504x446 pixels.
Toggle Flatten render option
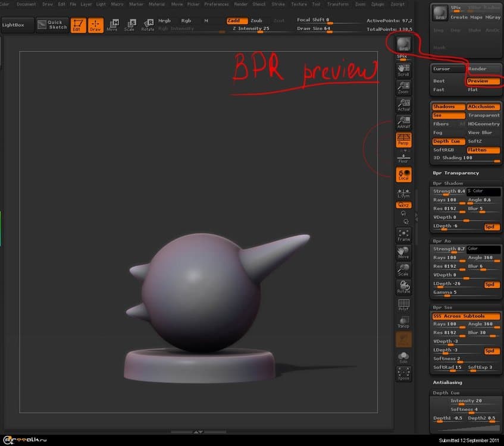[x=483, y=150]
